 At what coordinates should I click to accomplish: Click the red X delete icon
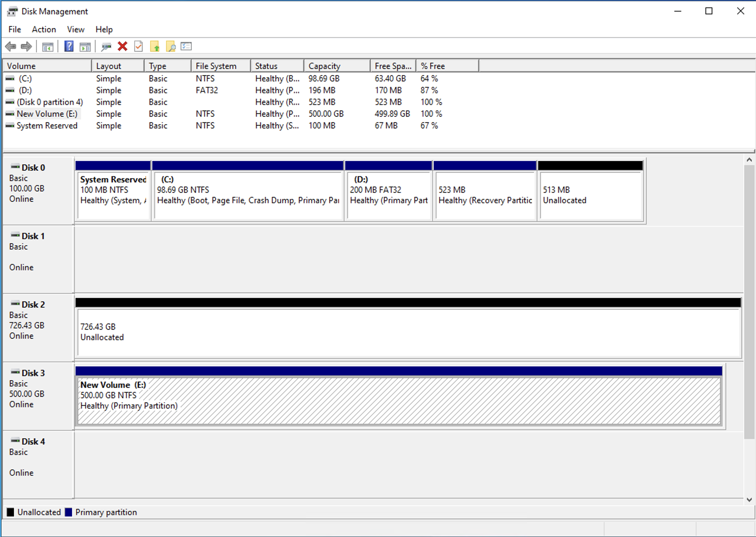pyautogui.click(x=122, y=46)
